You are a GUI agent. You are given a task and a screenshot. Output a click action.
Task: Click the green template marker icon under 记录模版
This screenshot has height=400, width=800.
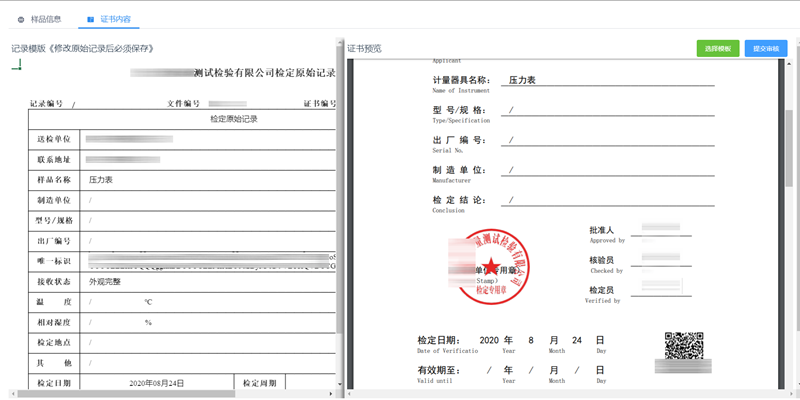(17, 65)
